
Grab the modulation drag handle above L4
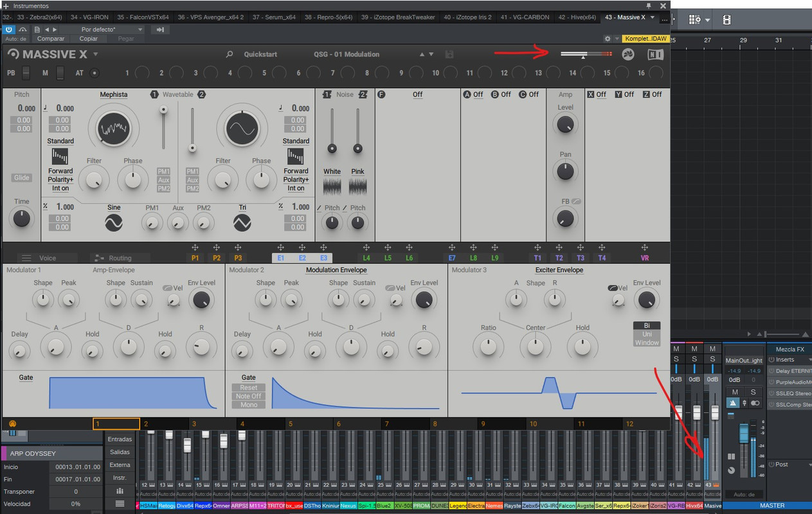coord(366,247)
